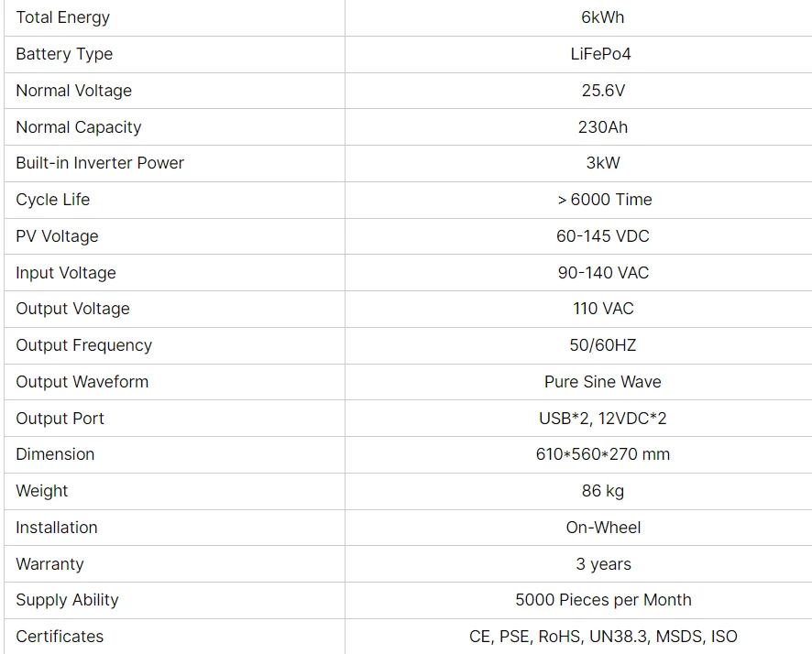
Task: Click the 110 VAC output voltage value
Action: 603,309
